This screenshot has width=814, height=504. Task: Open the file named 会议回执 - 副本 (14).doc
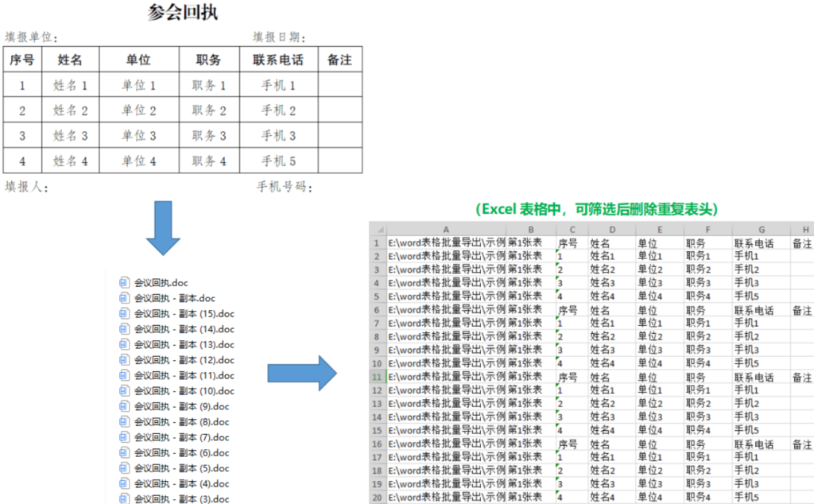[184, 329]
